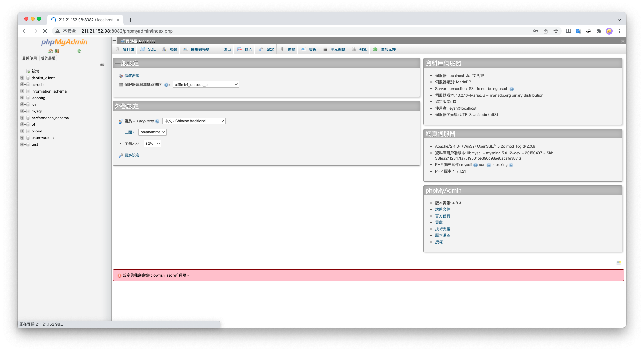Click help icon beside connection collation label

(x=166, y=85)
